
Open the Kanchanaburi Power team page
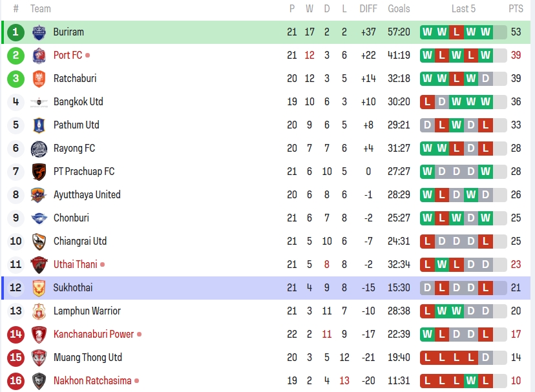pos(94,335)
